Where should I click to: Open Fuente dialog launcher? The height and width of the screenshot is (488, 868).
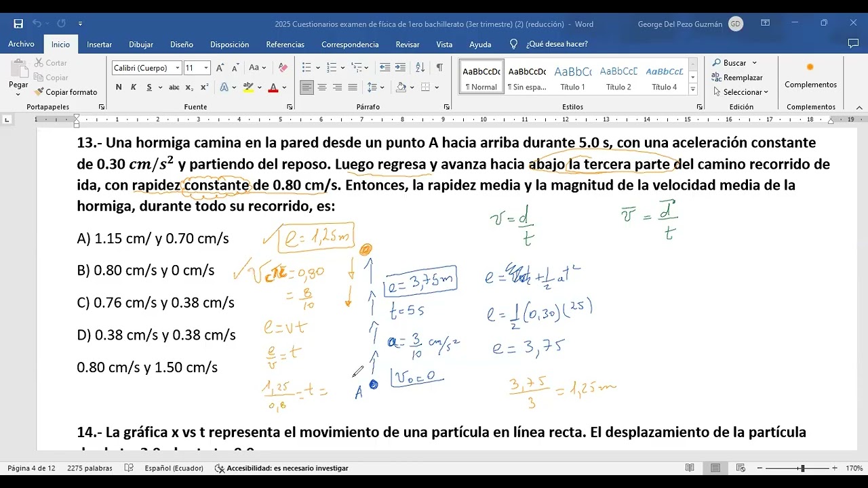click(290, 107)
